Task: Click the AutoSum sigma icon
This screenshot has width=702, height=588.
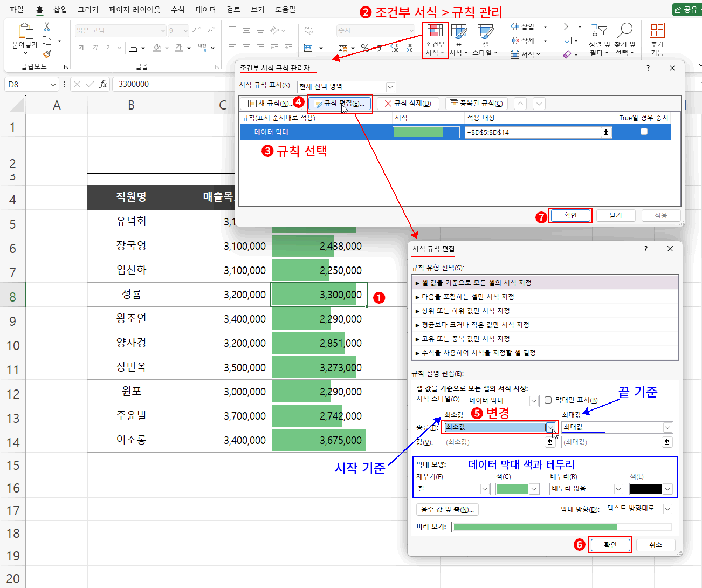Action: tap(567, 26)
